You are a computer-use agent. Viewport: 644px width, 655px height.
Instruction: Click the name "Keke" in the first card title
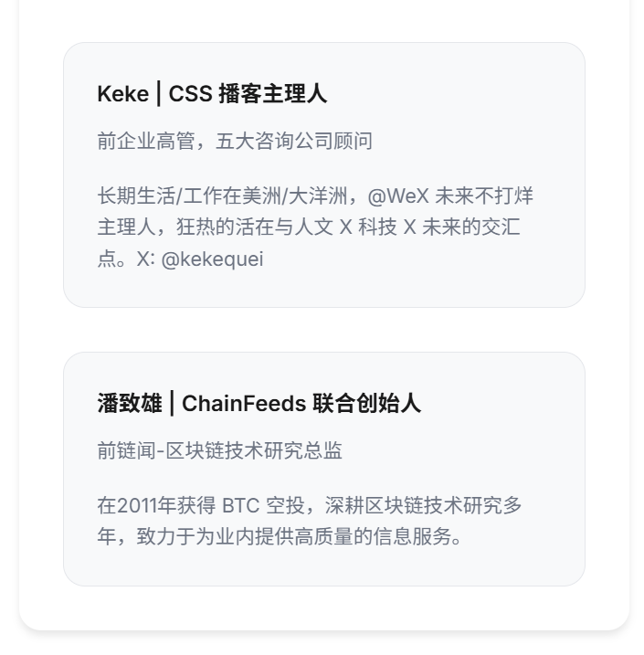[122, 93]
